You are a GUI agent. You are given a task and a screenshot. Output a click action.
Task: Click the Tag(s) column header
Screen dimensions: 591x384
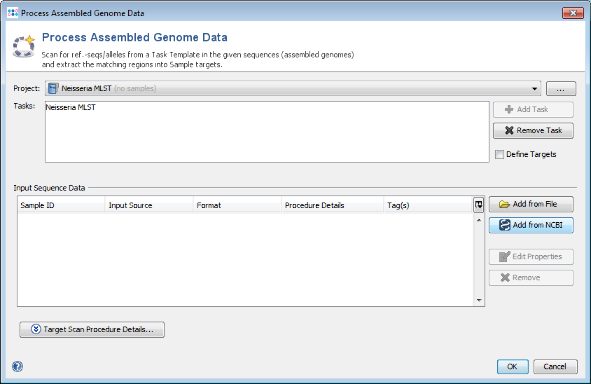[x=428, y=205]
